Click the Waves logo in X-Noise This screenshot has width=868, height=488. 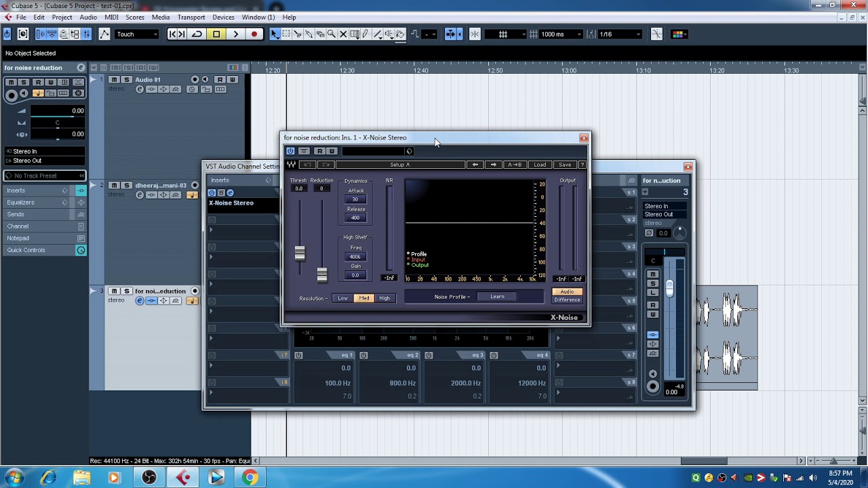tap(292, 165)
